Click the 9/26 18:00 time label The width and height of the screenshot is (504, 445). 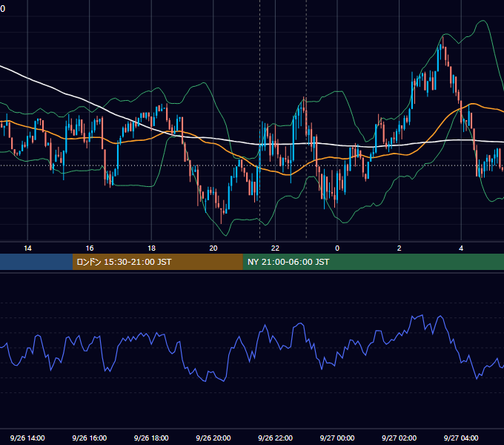coord(151,438)
